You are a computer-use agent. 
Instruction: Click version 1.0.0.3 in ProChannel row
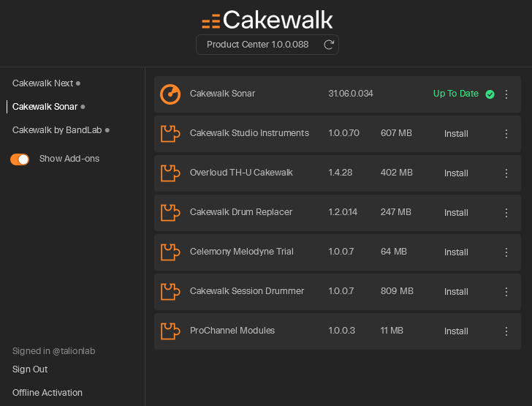click(342, 331)
